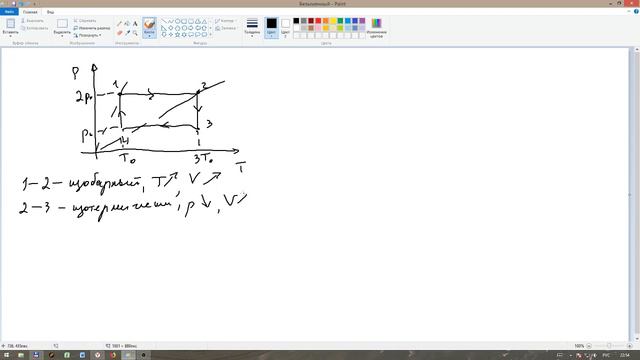The width and height of the screenshot is (640, 360).
Task: Select the Color picker eyedropper tool
Action: point(127,33)
